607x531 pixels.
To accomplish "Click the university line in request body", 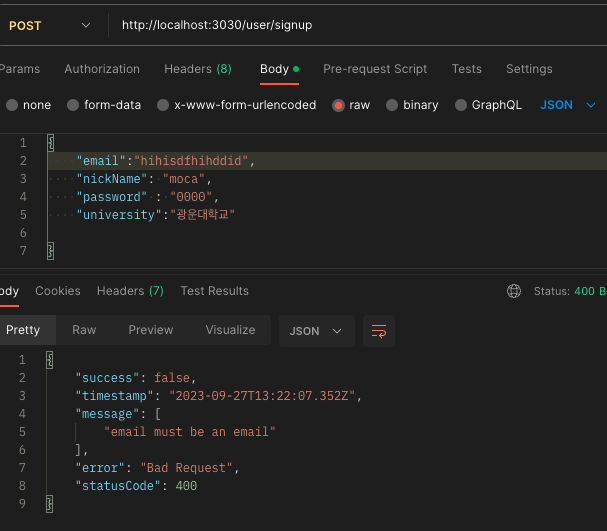I will pyautogui.click(x=156, y=215).
